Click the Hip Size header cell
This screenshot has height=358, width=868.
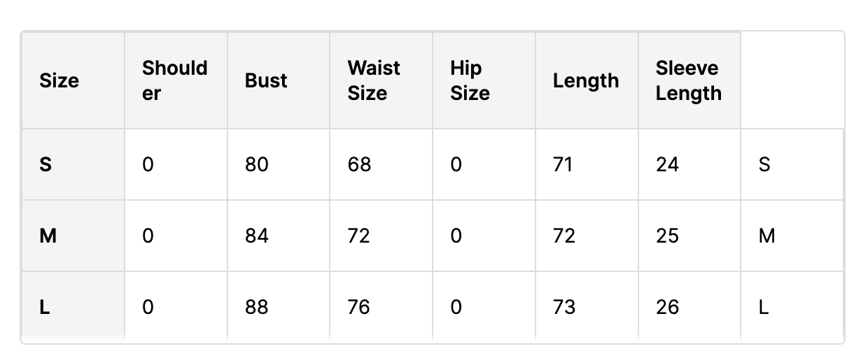[484, 80]
